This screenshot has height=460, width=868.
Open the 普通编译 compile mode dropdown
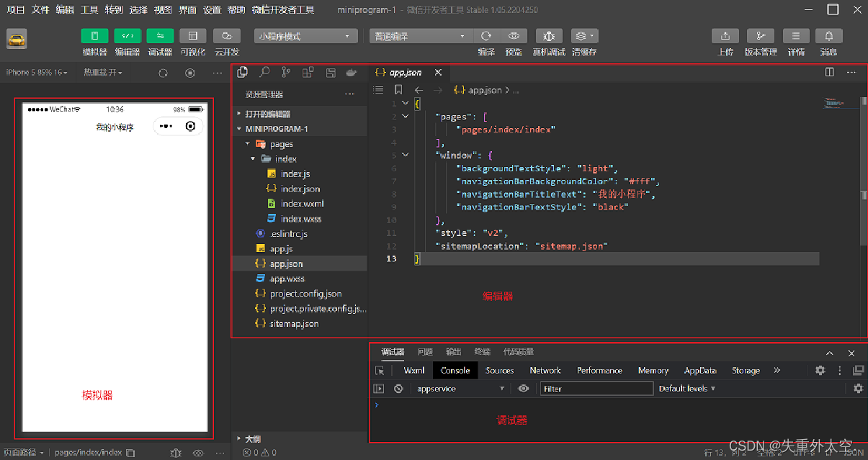pyautogui.click(x=421, y=36)
